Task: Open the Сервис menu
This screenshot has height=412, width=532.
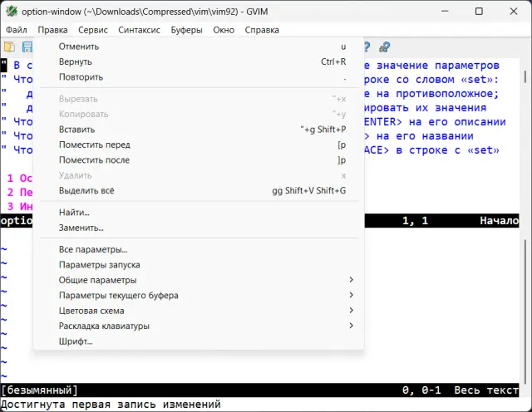Action: [x=92, y=30]
